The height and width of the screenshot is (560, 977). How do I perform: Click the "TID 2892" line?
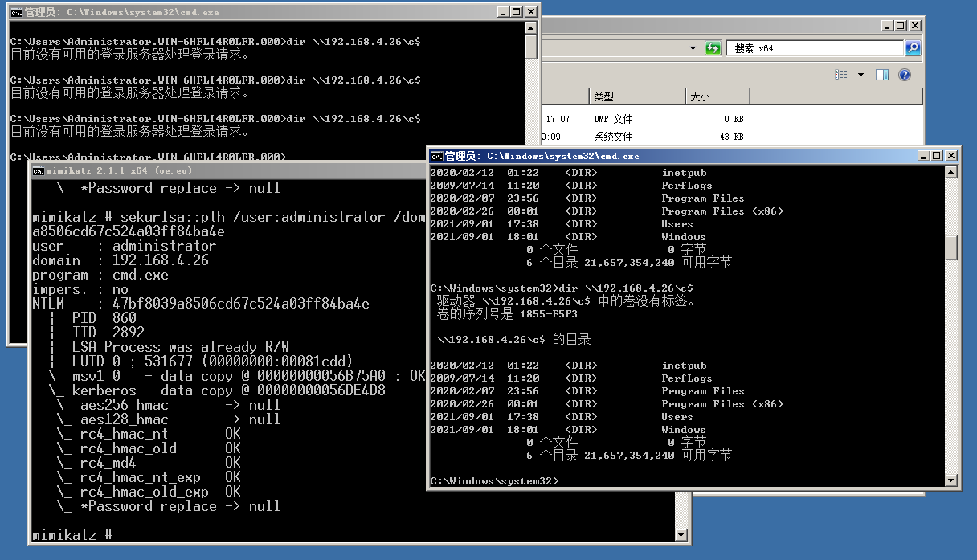[x=108, y=333]
